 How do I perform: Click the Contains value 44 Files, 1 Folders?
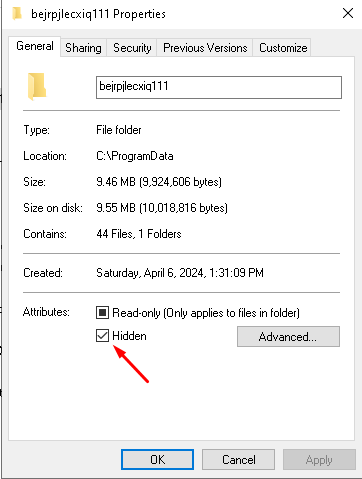(x=139, y=234)
